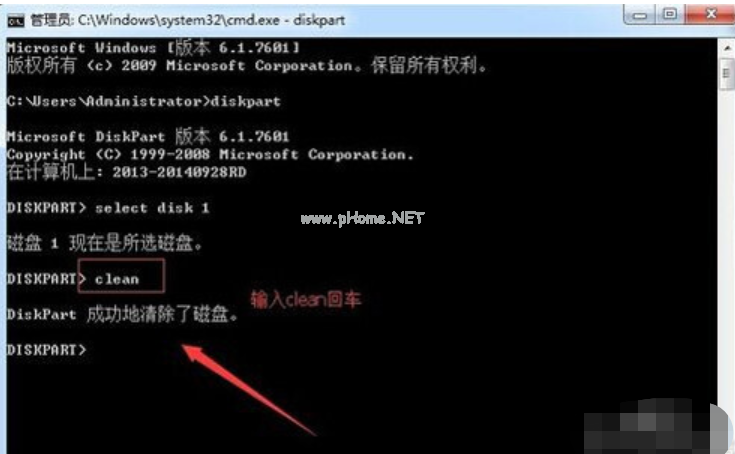Click the Microsoft Windows 6.1.7601 version line

coord(153,47)
